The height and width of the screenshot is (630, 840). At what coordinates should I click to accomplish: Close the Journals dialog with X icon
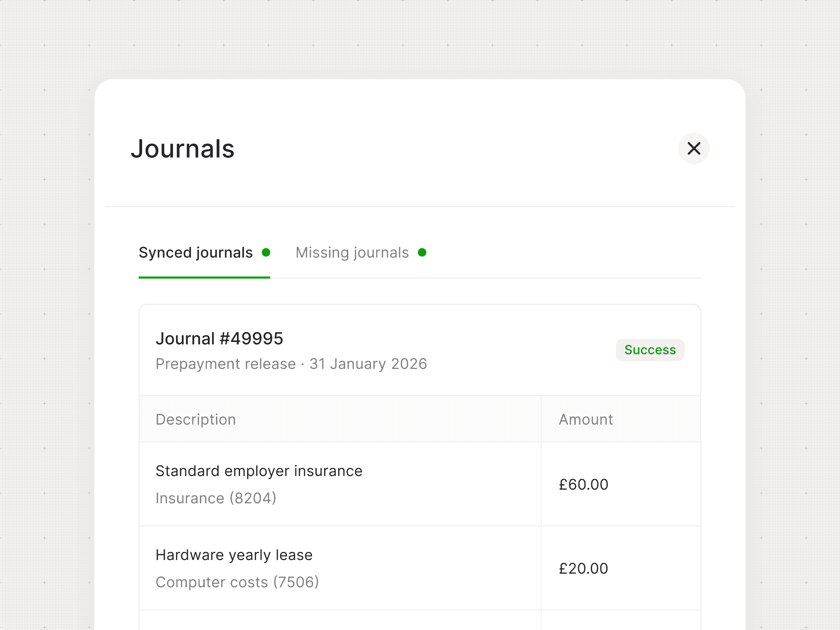(694, 148)
